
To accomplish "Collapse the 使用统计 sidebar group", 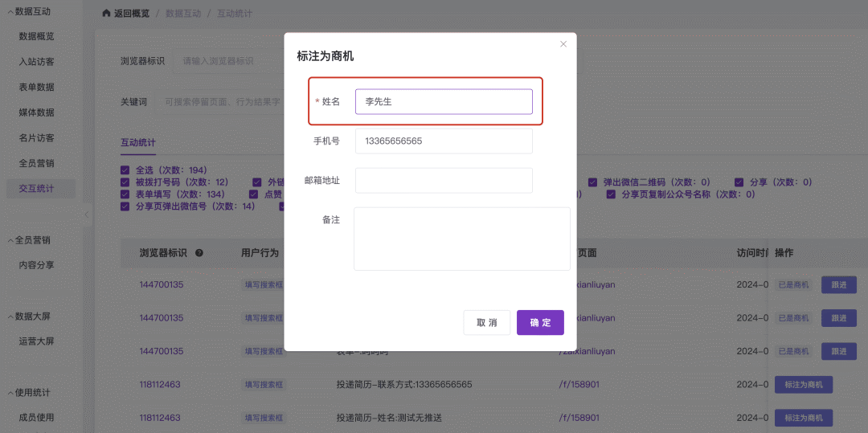I will [x=10, y=393].
